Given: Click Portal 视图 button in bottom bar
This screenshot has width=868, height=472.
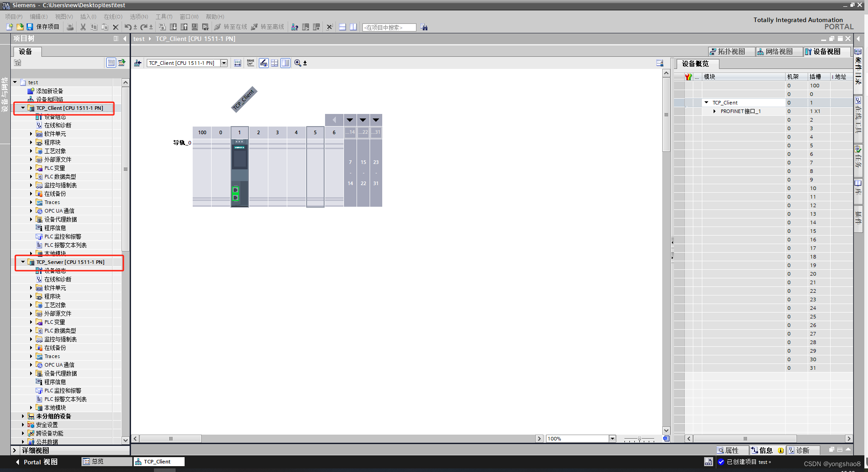Looking at the screenshot, I should coord(37,462).
